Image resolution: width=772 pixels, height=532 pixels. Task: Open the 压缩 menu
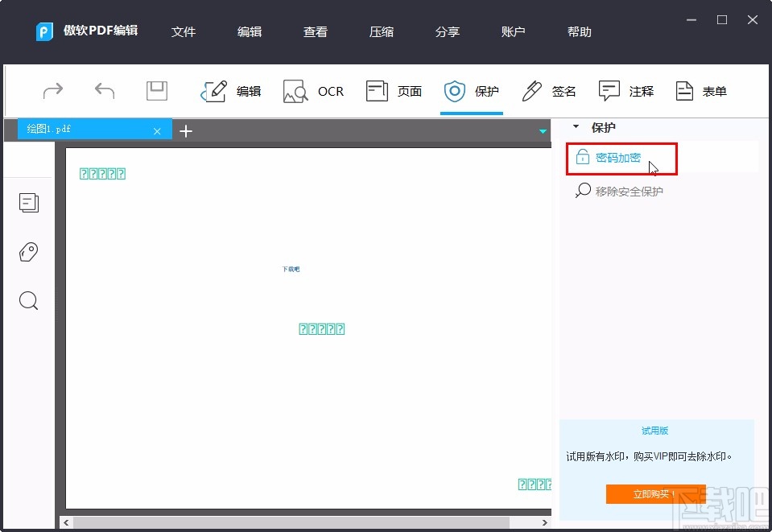[381, 32]
